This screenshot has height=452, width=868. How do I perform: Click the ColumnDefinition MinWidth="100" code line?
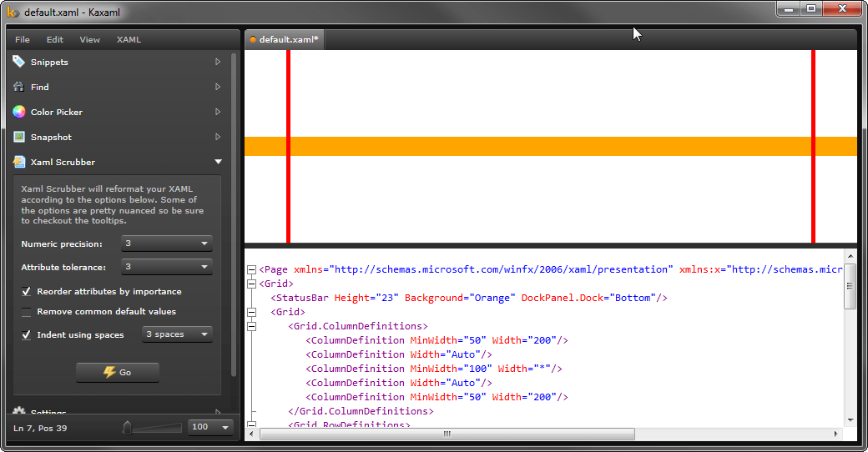[x=434, y=369]
